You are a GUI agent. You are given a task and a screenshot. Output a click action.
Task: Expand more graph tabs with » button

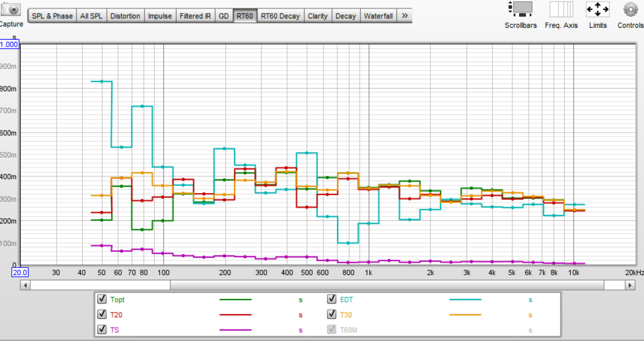[x=405, y=16]
